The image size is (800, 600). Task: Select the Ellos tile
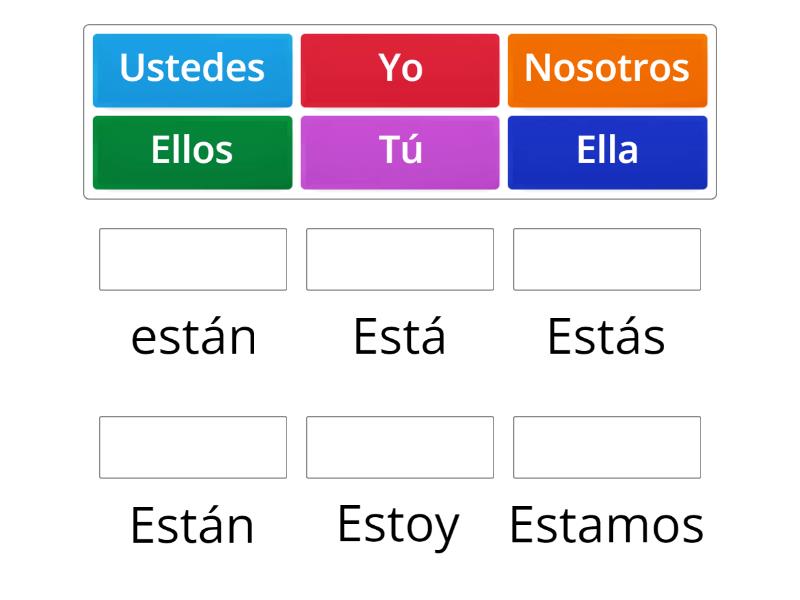click(x=192, y=151)
